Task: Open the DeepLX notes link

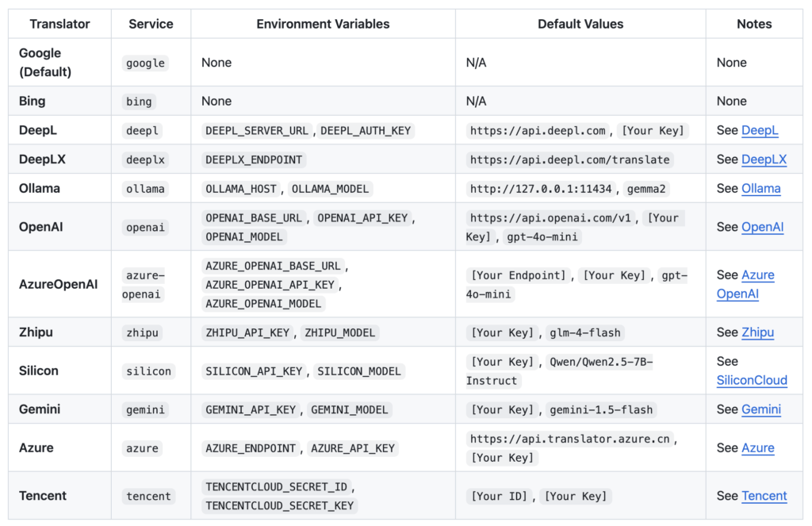Action: [764, 159]
